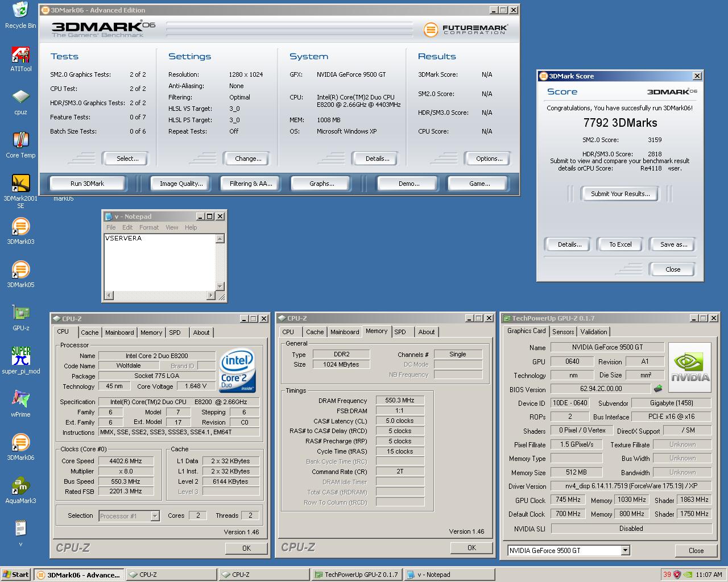Viewport: 728px width, 582px height.
Task: Open the GPU-z desktop shortcut
Action: coord(20,318)
